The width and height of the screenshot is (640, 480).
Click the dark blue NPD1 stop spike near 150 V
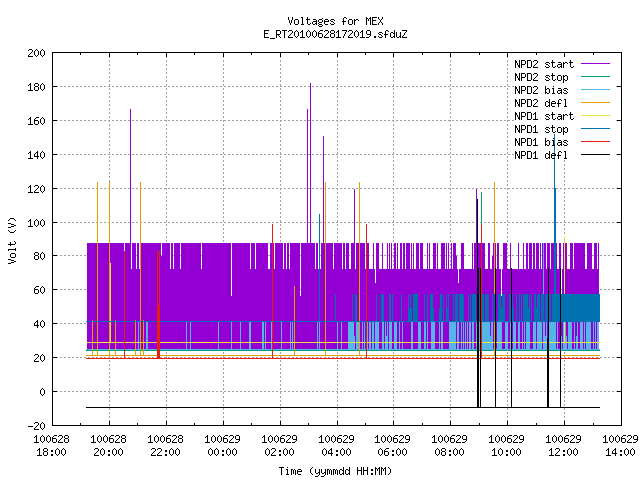pyautogui.click(x=555, y=212)
